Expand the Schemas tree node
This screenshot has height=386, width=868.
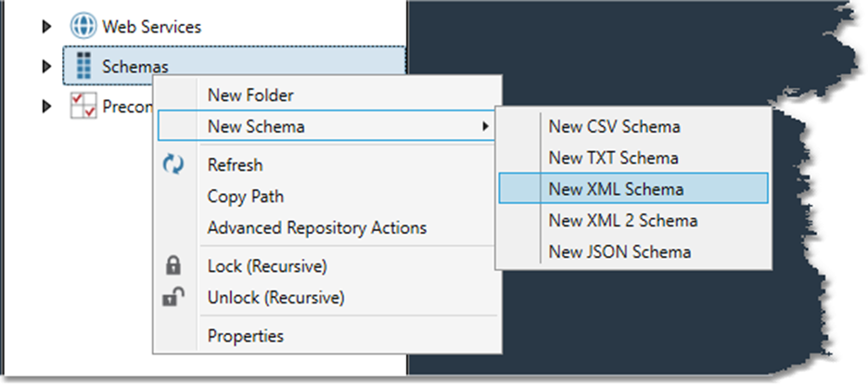pyautogui.click(x=47, y=66)
